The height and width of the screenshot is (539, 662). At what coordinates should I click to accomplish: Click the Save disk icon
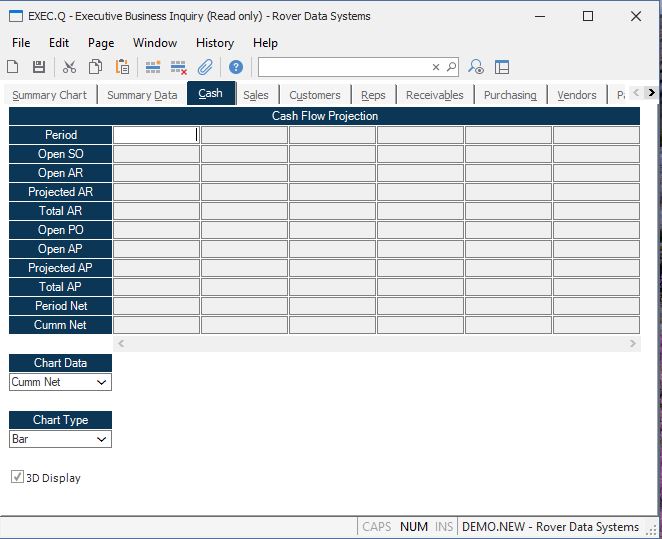click(x=39, y=67)
